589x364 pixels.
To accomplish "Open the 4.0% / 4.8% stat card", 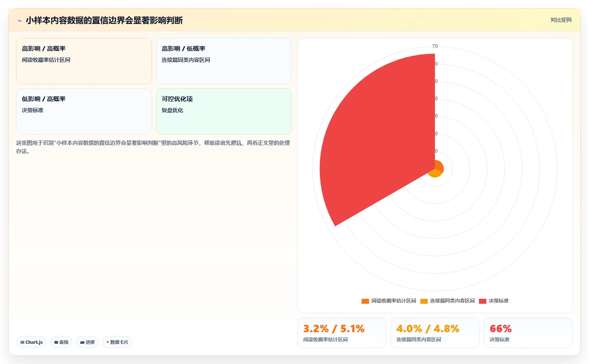I will coord(435,333).
